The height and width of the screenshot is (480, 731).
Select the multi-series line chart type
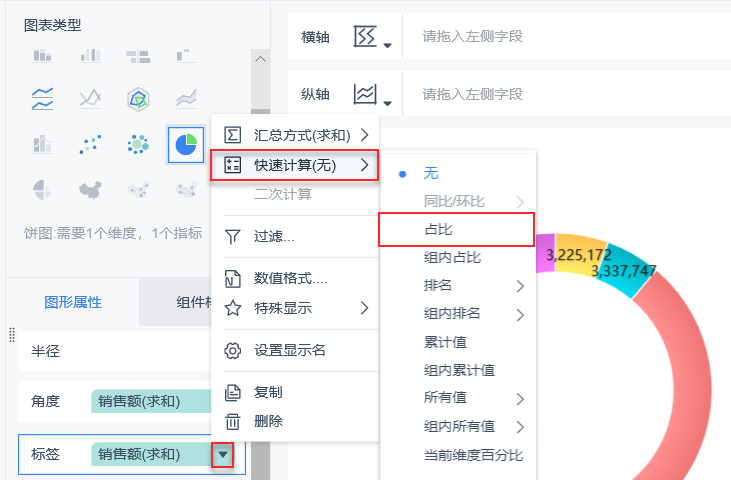click(x=42, y=99)
